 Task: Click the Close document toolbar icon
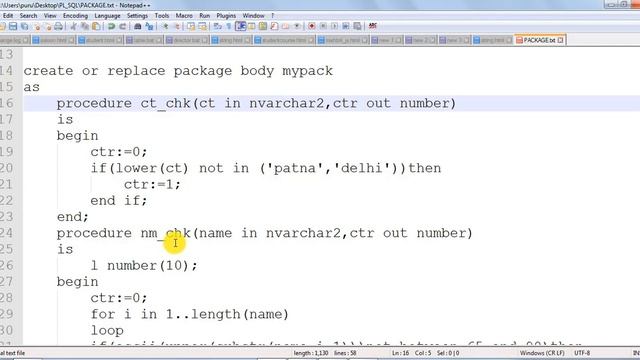(37, 26)
